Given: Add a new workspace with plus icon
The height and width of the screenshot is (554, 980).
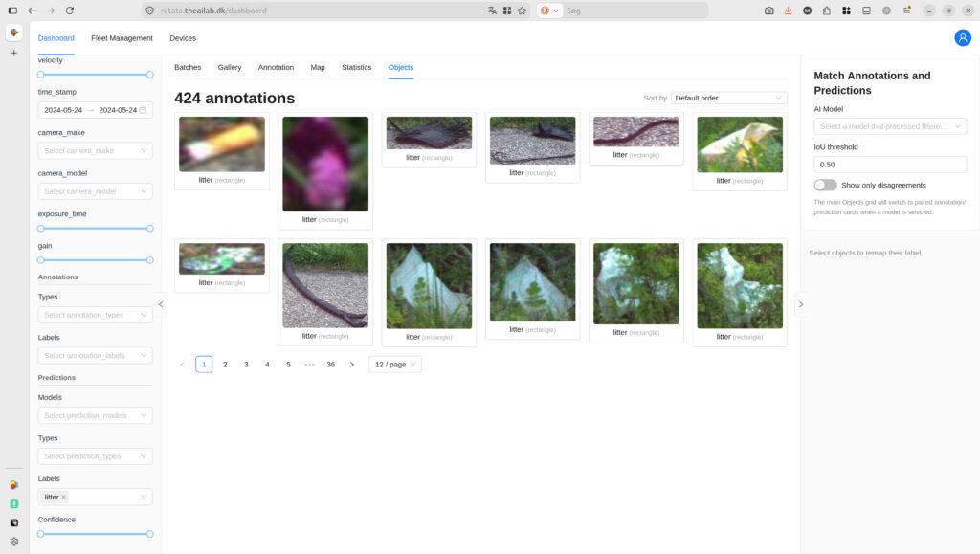Looking at the screenshot, I should (x=13, y=53).
